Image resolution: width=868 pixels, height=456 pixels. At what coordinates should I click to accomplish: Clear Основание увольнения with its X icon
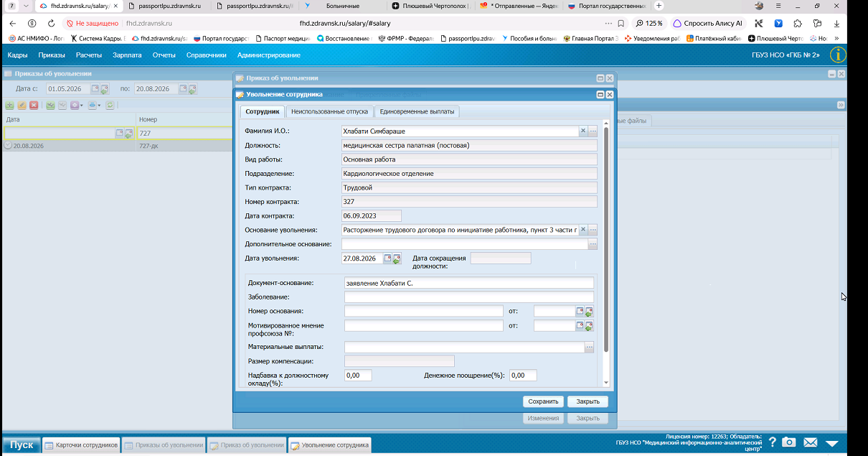coord(583,230)
